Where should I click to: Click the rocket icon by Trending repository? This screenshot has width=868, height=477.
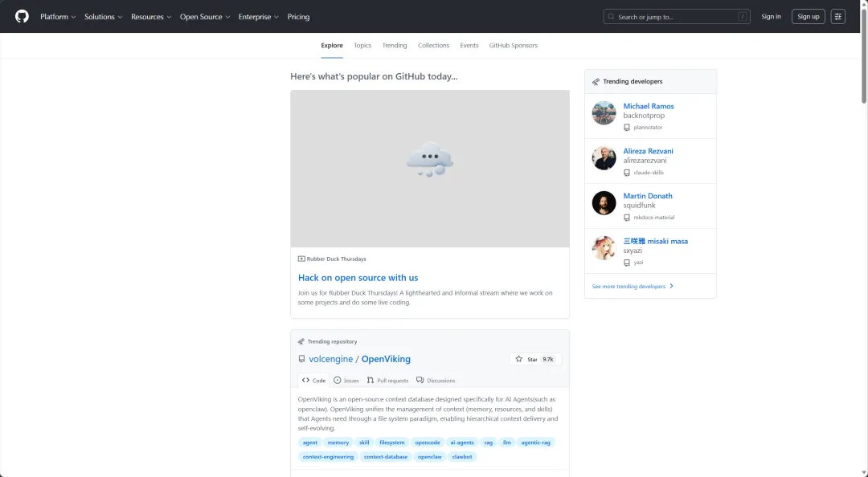pyautogui.click(x=301, y=341)
